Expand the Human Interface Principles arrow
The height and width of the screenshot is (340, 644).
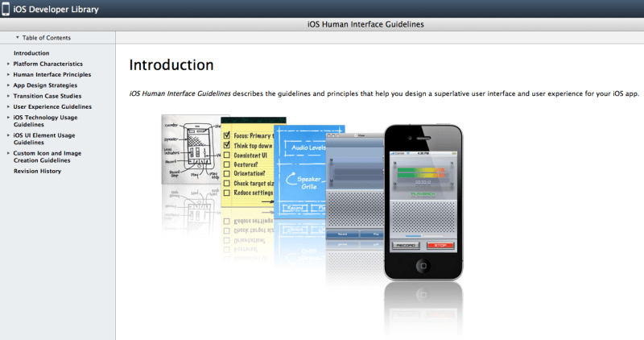(x=8, y=74)
